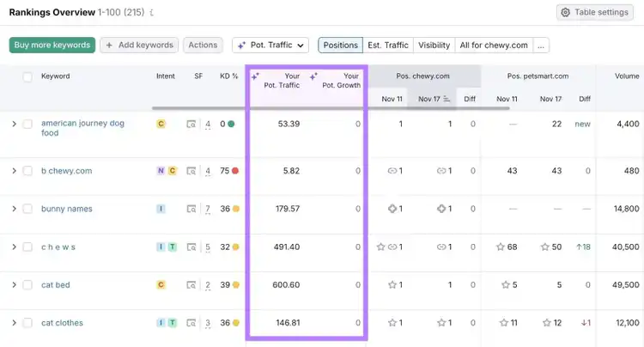Check the american journey dog food row
644x347 pixels.
[x=27, y=124]
